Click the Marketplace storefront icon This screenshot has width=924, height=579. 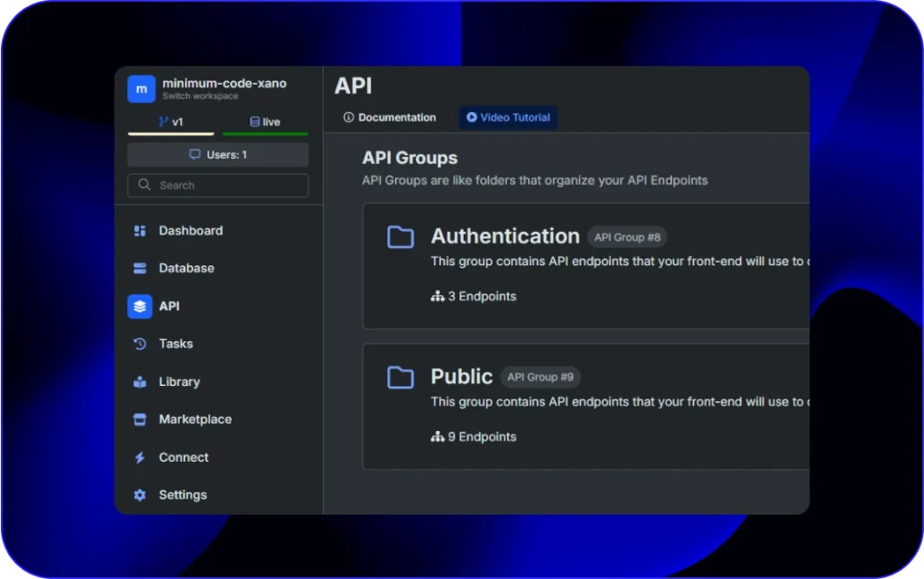(140, 419)
